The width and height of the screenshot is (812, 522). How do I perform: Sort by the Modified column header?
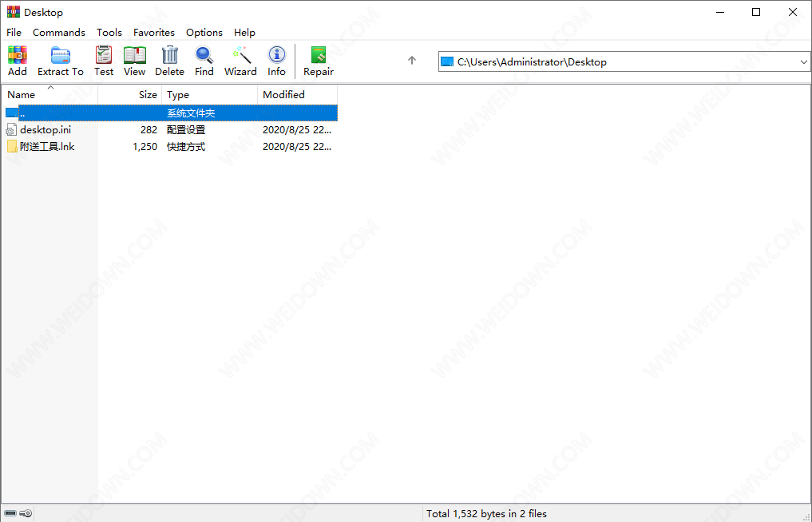(297, 94)
